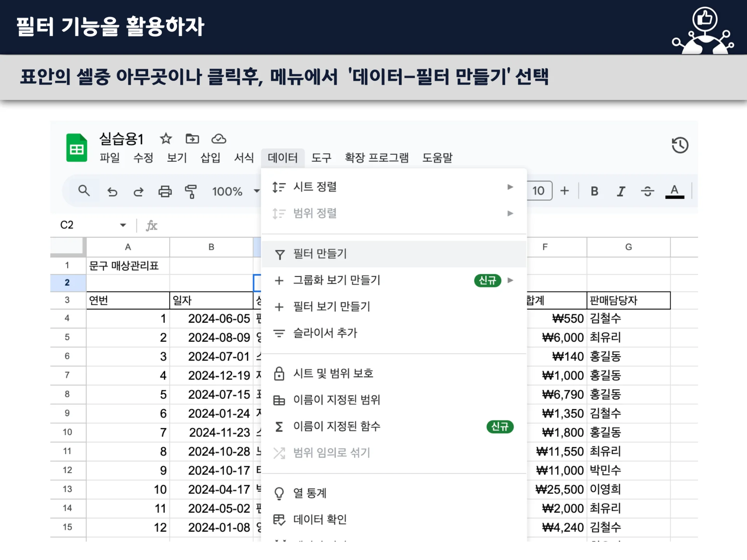Open the 수정 menu
Screen dimensions: 747x560
coord(143,157)
